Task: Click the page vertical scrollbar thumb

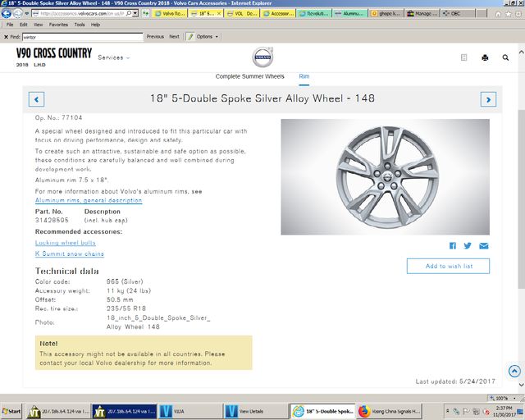Action: pos(522,199)
